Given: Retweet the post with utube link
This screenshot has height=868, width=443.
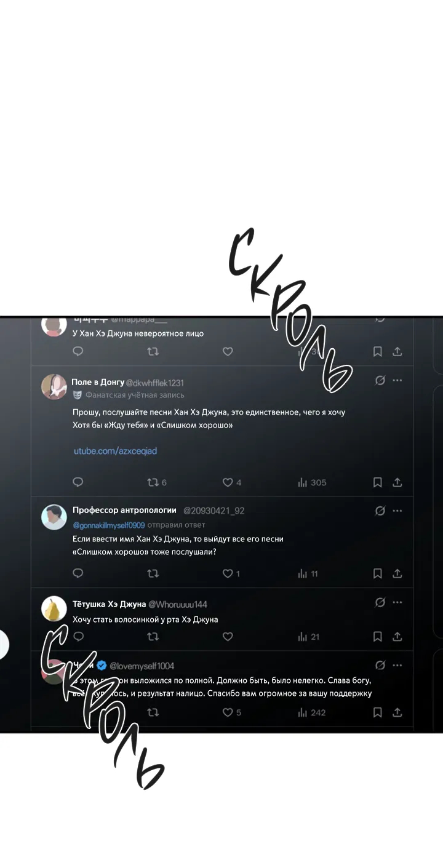Looking at the screenshot, I should pos(153,482).
